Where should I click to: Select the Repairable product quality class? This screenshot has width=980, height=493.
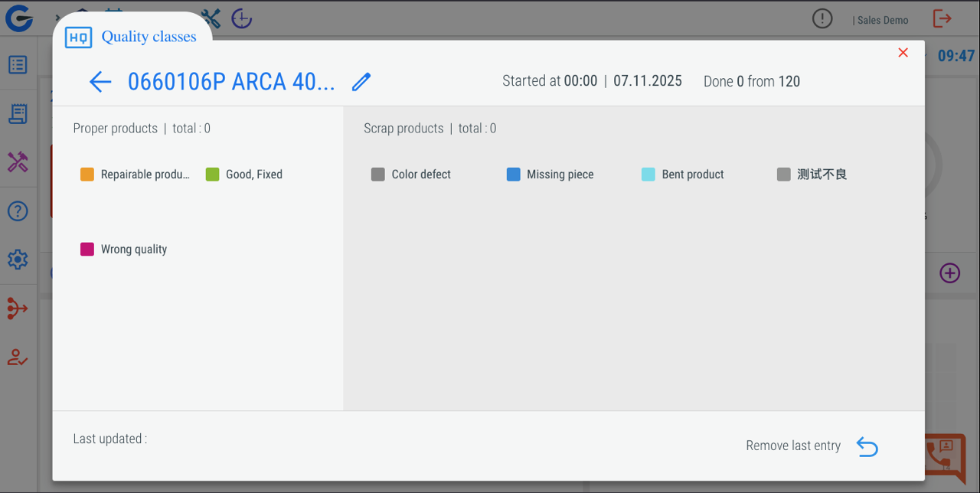136,175
